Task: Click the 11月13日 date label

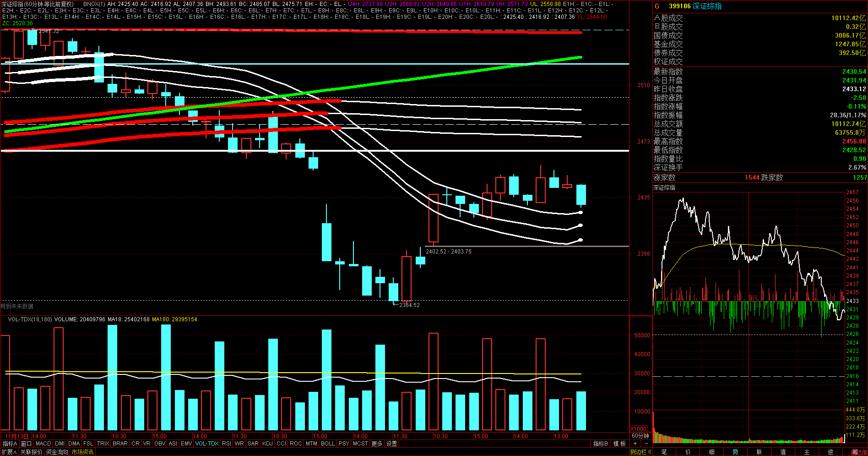Action: [17, 436]
